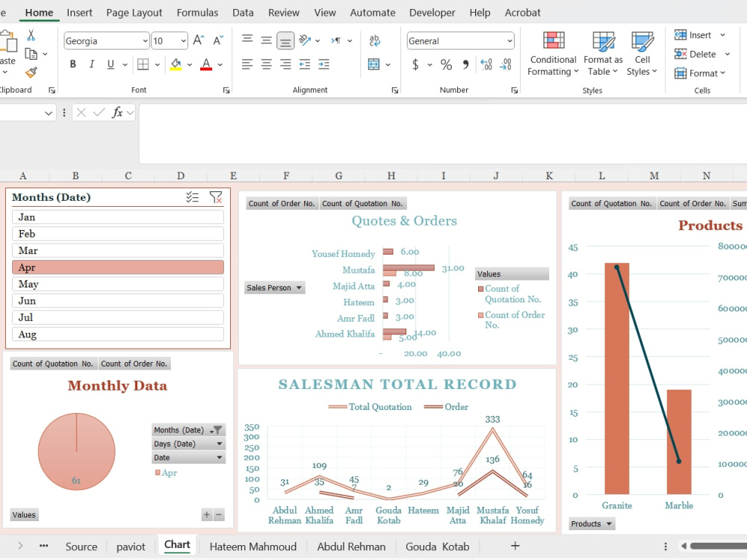Select May in Months slicer
The width and height of the screenshot is (747, 560).
[118, 284]
